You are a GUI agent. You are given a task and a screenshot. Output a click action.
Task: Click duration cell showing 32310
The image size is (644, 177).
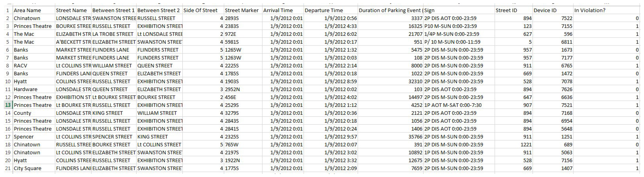tap(391, 82)
